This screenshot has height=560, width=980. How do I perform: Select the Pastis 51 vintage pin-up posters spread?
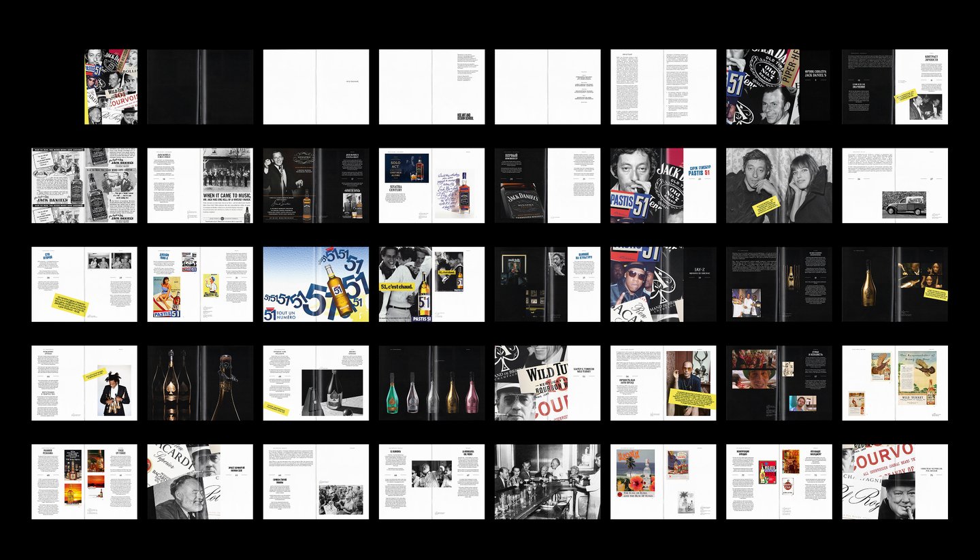click(200, 284)
